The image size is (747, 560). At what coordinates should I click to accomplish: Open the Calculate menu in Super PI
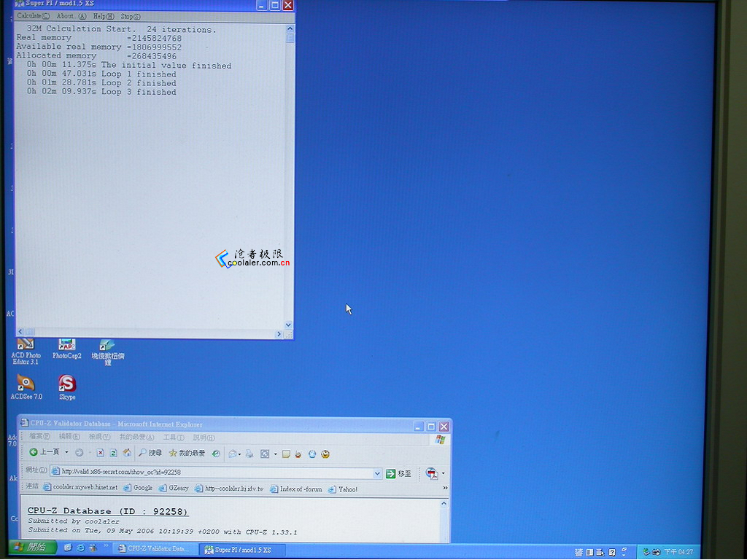tap(33, 16)
